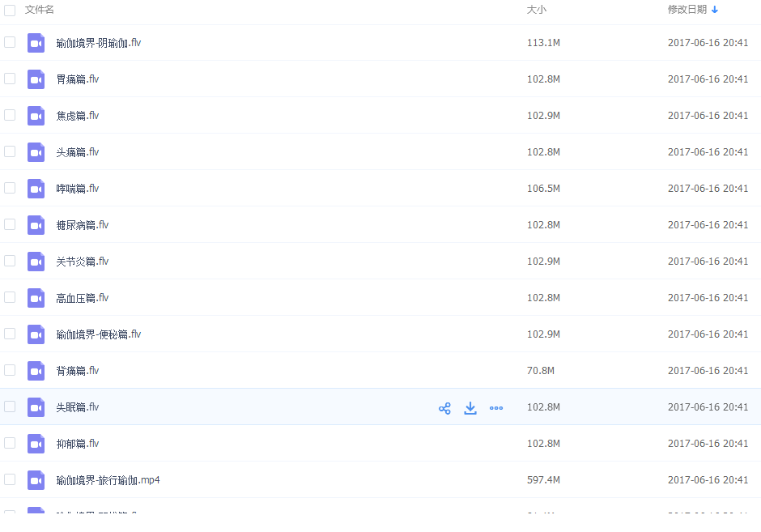Open more options for 失眠篇.flv
This screenshot has height=532, width=761.
click(x=496, y=408)
